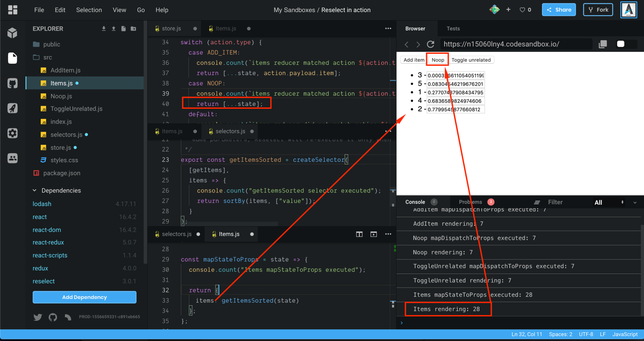Screen dimensions: 644x341
Task: Go back in preview browser
Action: click(407, 44)
